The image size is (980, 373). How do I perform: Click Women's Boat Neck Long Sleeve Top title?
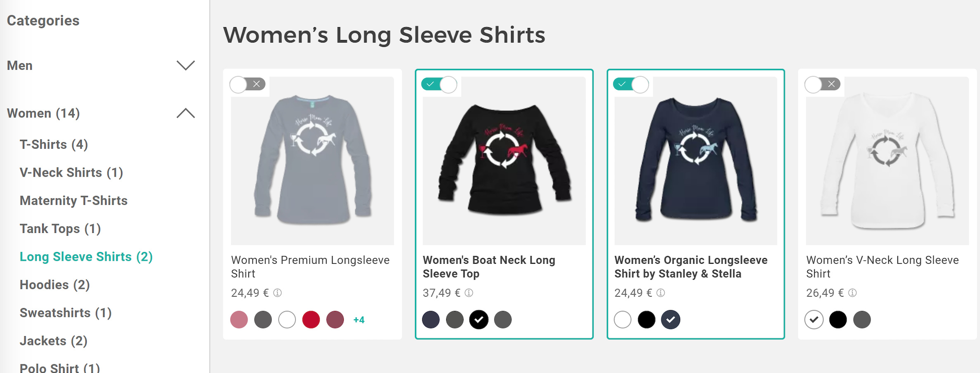[489, 267]
